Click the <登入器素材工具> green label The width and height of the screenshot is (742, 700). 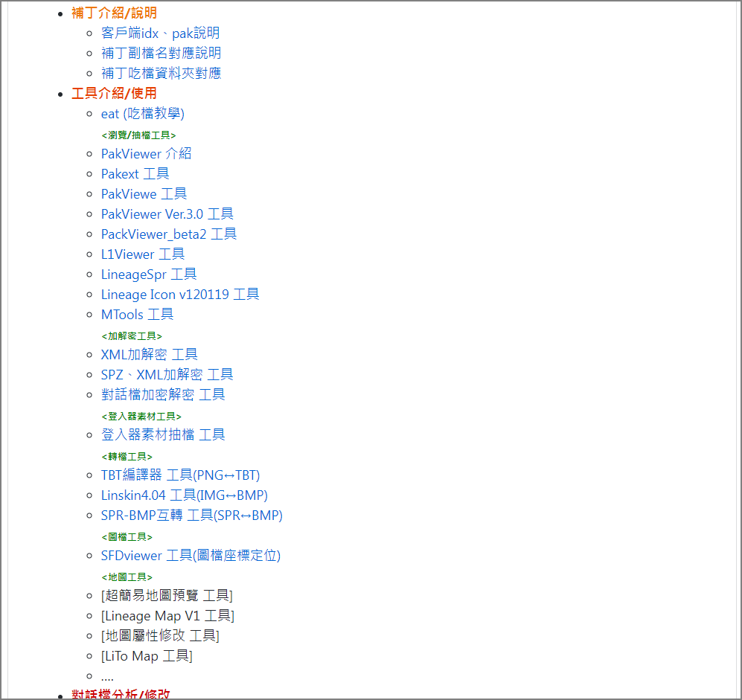click(x=141, y=417)
